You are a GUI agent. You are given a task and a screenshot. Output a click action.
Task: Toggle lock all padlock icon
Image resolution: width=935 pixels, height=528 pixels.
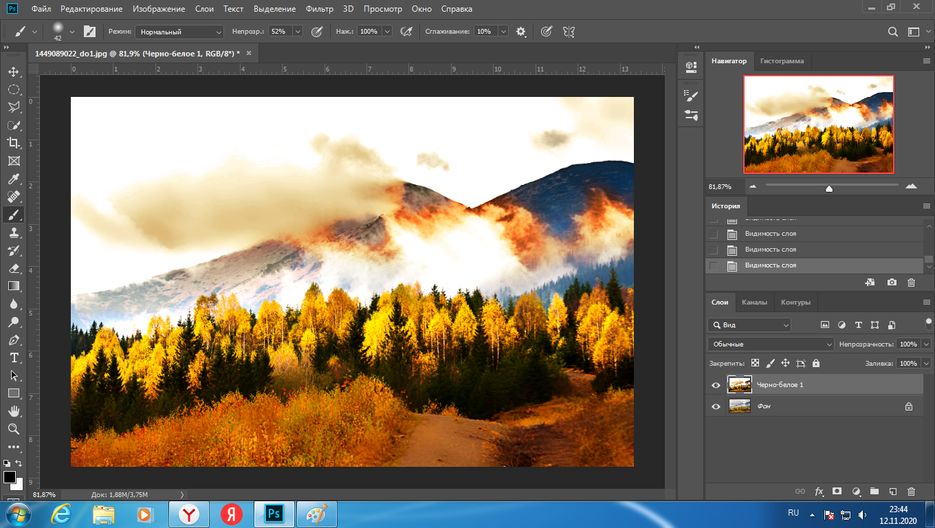[816, 363]
